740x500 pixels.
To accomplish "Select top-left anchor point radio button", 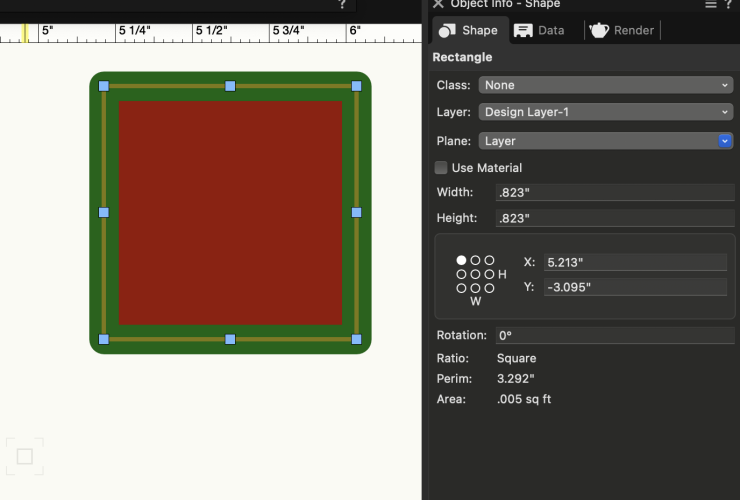I will click(461, 260).
